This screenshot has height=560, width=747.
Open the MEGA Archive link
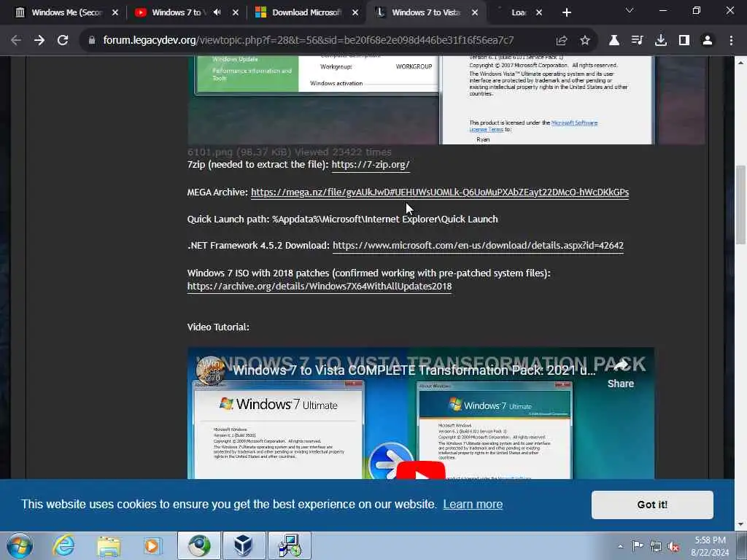click(440, 192)
